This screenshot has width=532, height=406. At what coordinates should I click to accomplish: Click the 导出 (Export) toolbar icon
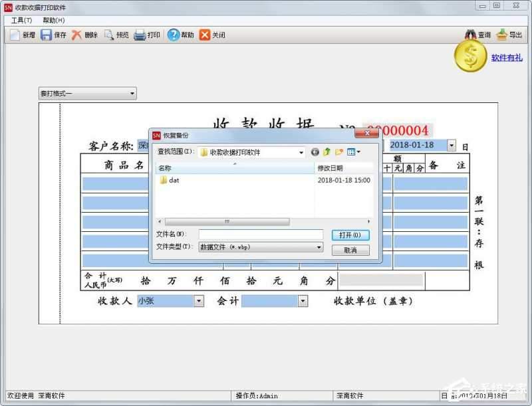pos(502,35)
